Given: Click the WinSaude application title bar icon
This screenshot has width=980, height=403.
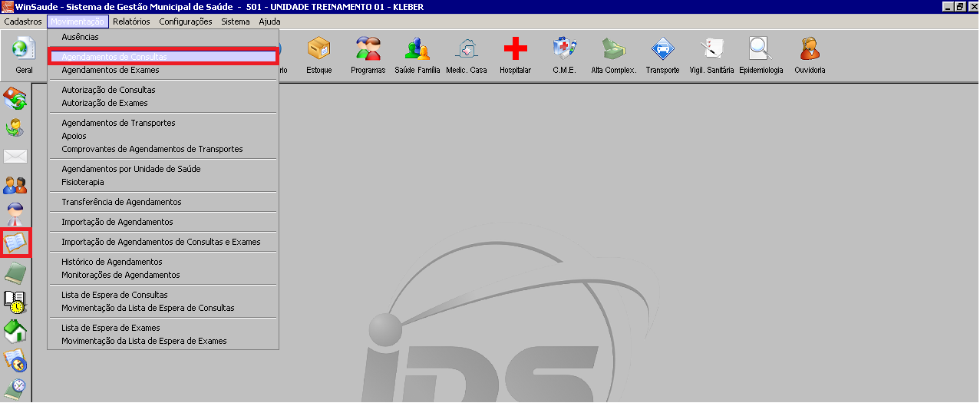Looking at the screenshot, I should [x=7, y=7].
